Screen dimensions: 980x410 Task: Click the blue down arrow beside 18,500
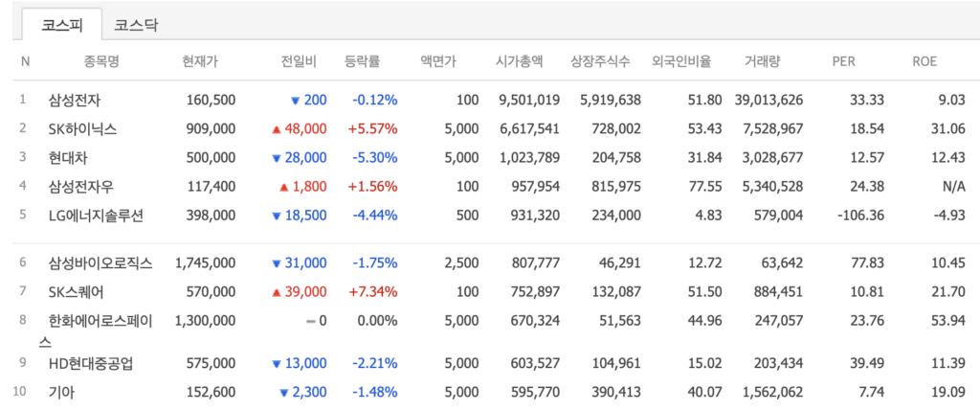click(x=277, y=216)
